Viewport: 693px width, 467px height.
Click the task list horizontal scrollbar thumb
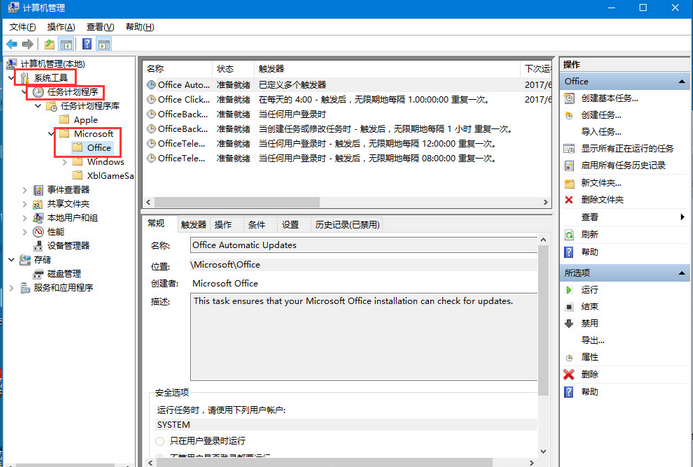[237, 202]
